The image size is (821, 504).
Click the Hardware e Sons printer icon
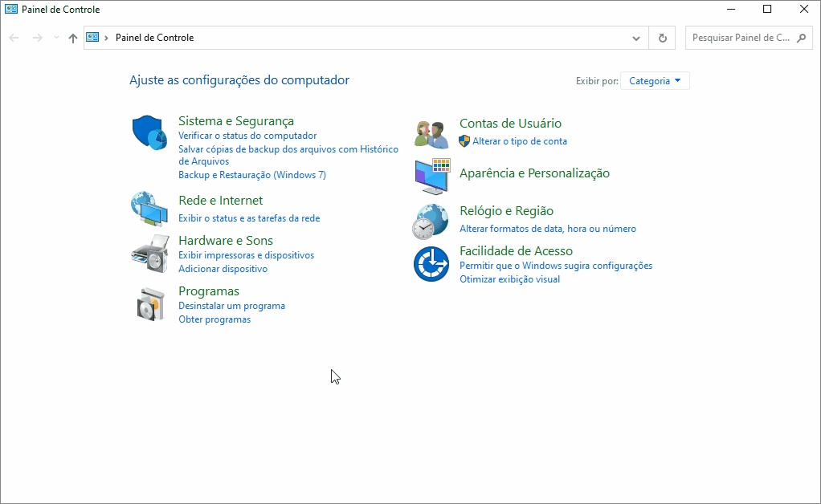click(150, 254)
